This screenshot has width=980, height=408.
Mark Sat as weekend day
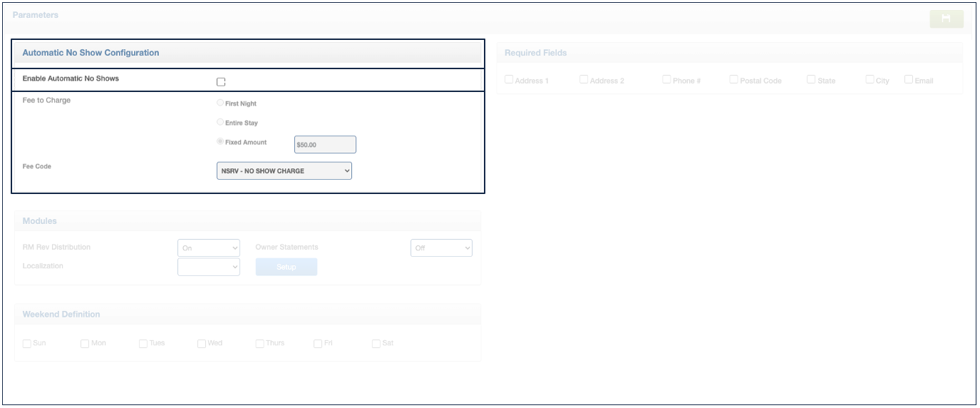pos(376,344)
